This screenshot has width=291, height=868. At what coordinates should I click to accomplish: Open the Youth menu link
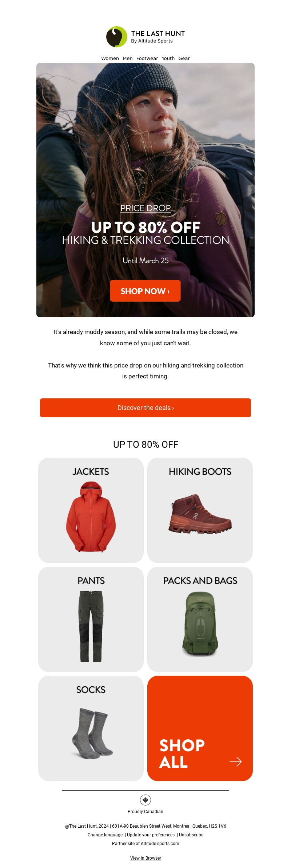click(x=168, y=58)
